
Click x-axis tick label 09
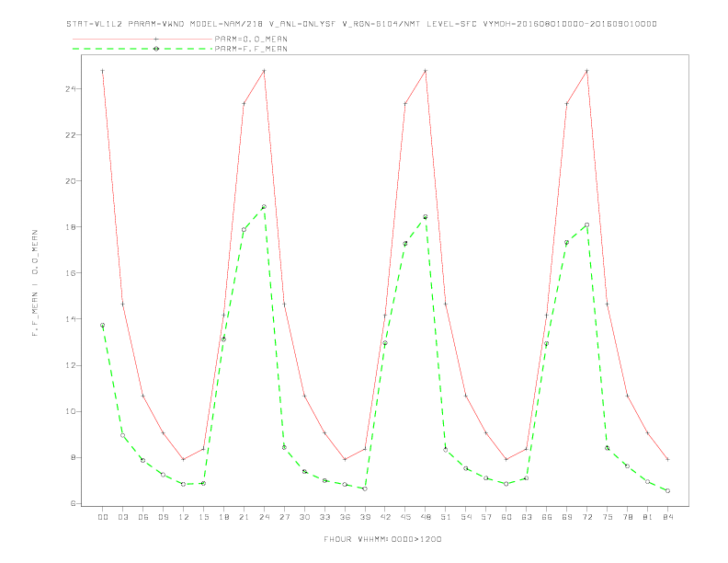point(163,517)
